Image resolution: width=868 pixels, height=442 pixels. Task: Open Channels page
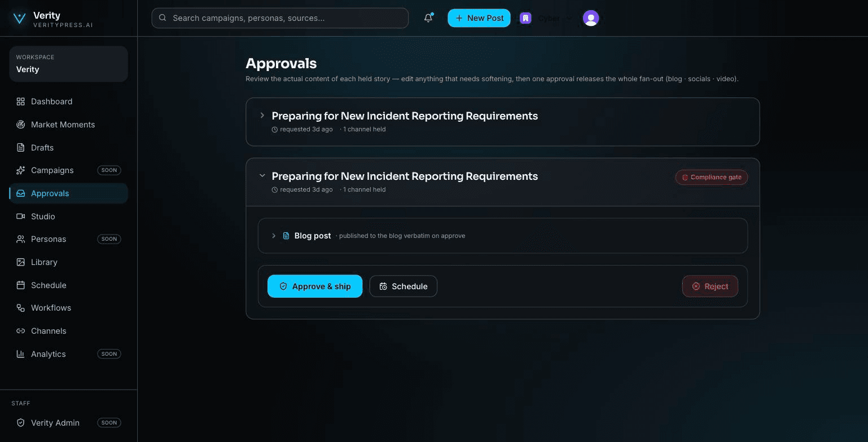click(68, 331)
